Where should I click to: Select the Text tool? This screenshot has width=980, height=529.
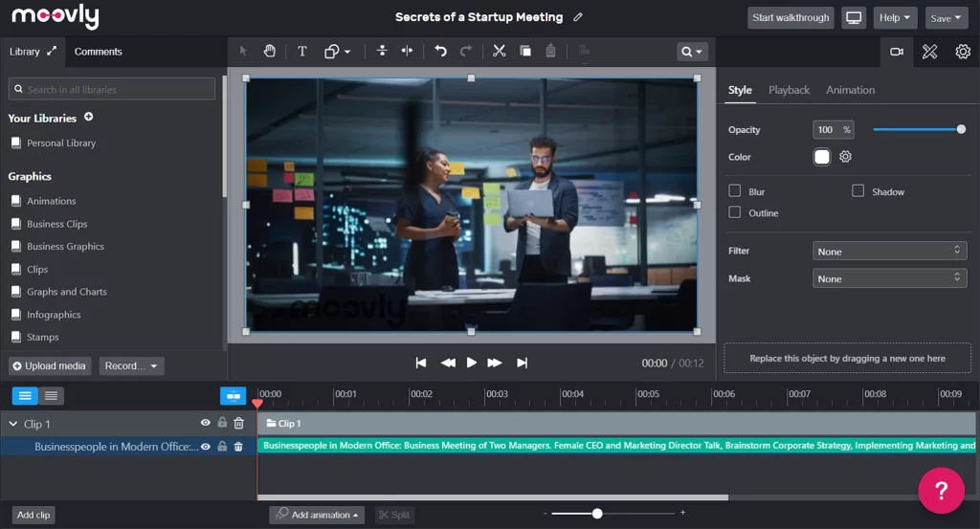[x=301, y=52]
